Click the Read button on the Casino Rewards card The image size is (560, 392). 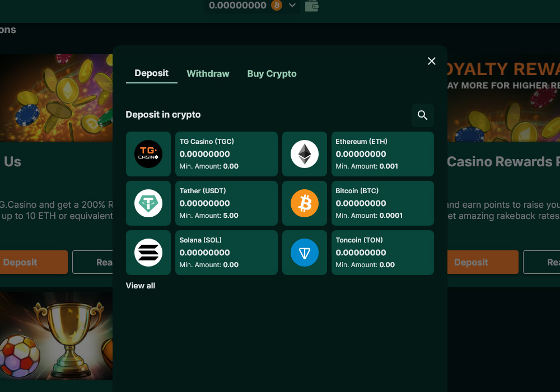[542, 262]
